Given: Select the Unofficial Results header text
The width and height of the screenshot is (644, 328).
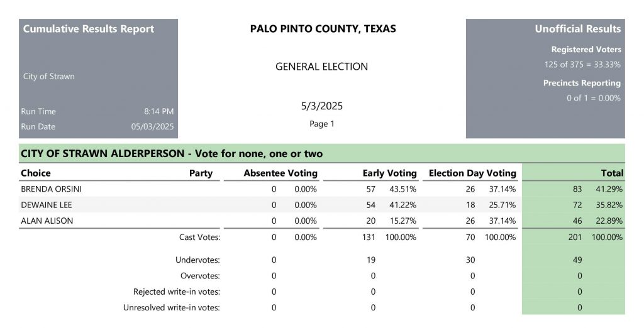Looking at the screenshot, I should [x=577, y=29].
